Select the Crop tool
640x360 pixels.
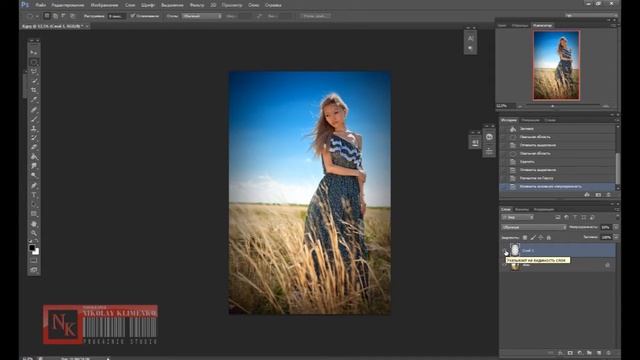[x=34, y=90]
